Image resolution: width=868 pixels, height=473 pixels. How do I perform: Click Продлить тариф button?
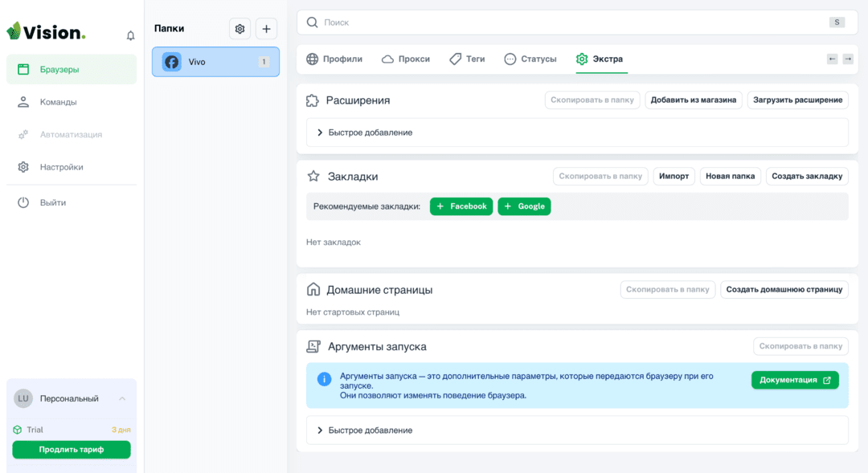click(x=72, y=450)
